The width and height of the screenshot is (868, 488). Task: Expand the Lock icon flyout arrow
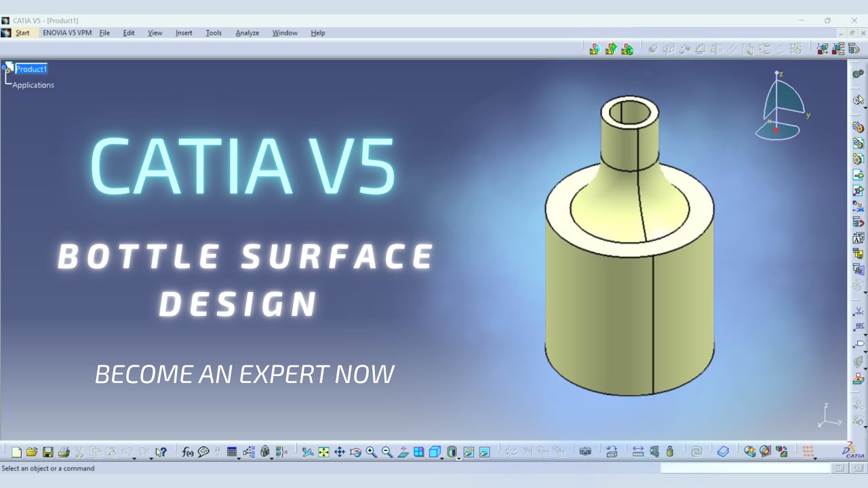pos(272,458)
